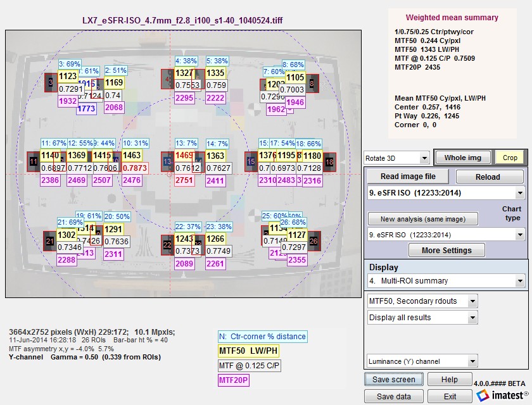Click the Read image file button
Screen dimensions: 532x405
click(x=408, y=177)
